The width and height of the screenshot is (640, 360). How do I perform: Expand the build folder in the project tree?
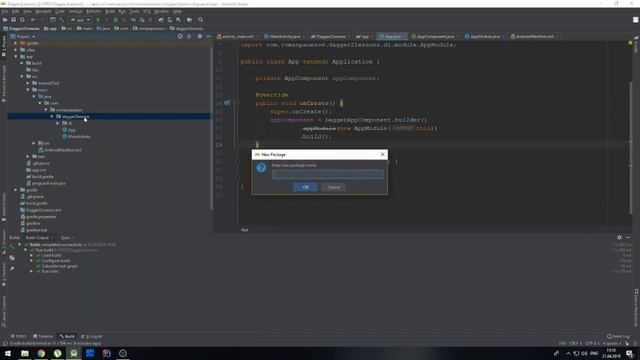tap(22, 63)
